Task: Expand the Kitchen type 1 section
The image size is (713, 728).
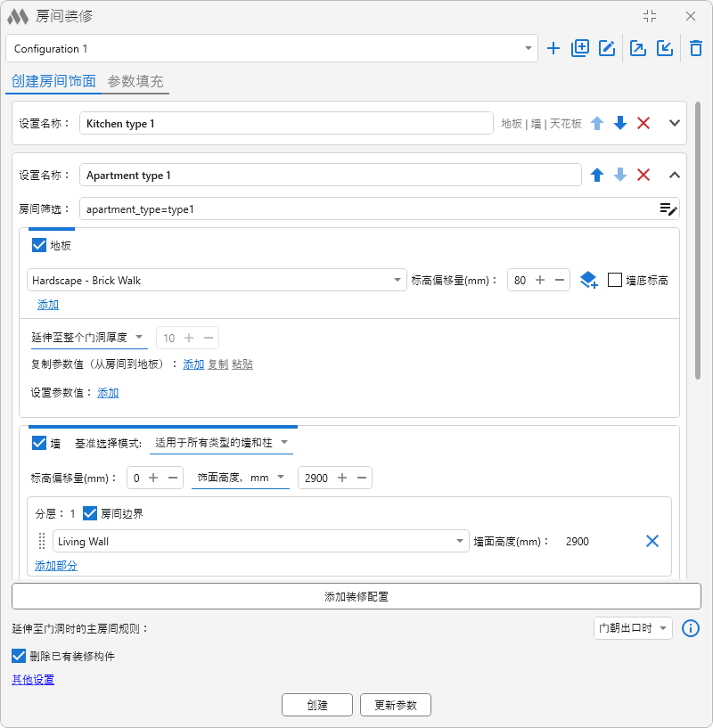Action: click(675, 123)
